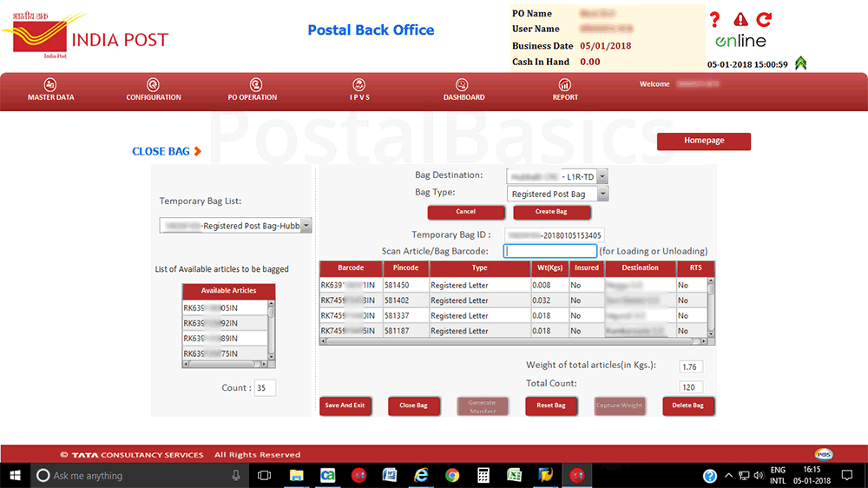Expand the Temporary Bag List dropdown
The width and height of the screenshot is (868, 488).
pyautogui.click(x=306, y=226)
